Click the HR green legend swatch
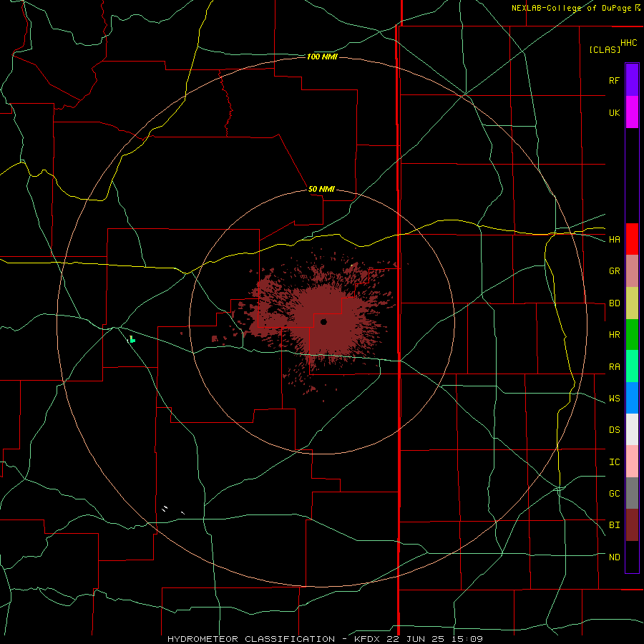The height and width of the screenshot is (644, 644). [632, 335]
